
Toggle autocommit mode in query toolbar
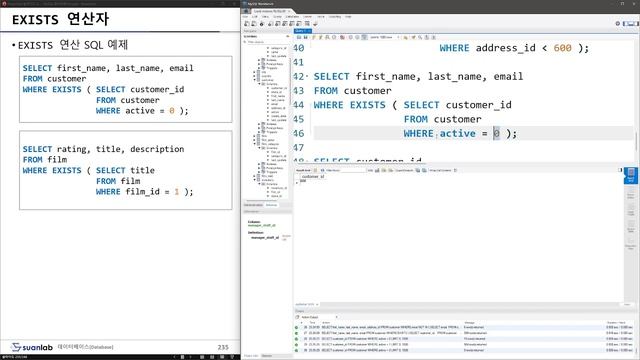[x=364, y=37]
